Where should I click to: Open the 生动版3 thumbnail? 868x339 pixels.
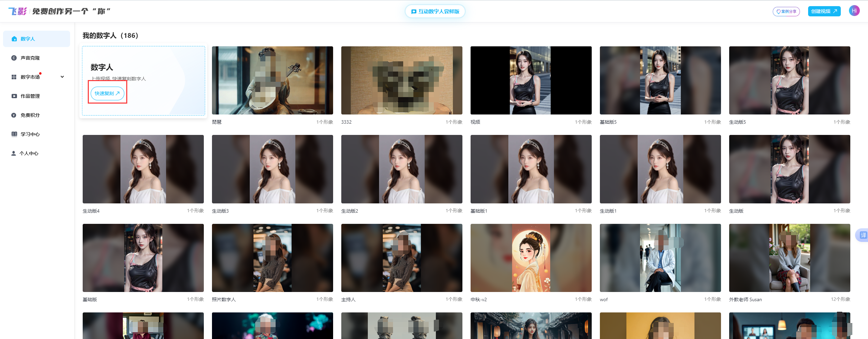click(272, 169)
